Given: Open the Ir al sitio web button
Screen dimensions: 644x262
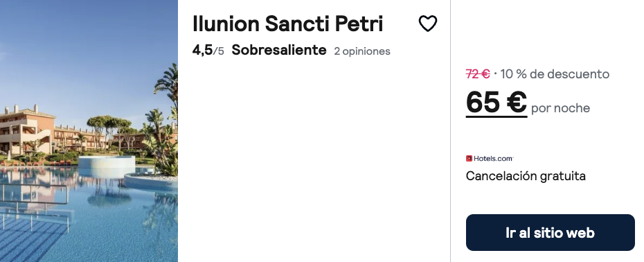Looking at the screenshot, I should point(551,232).
